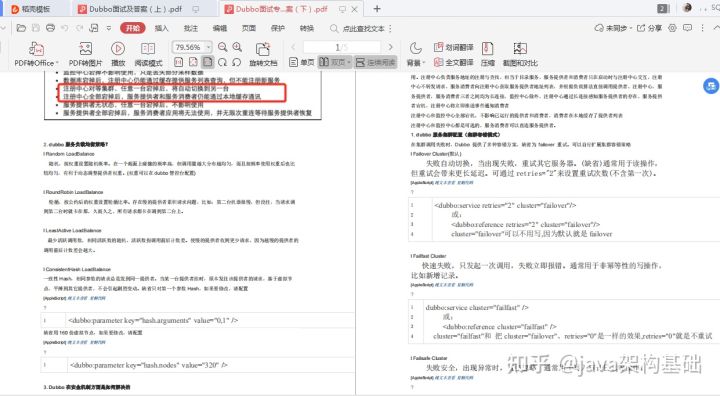Open the more options vertical dots at top right
Screen dimensions: 720x396
click(x=702, y=28)
